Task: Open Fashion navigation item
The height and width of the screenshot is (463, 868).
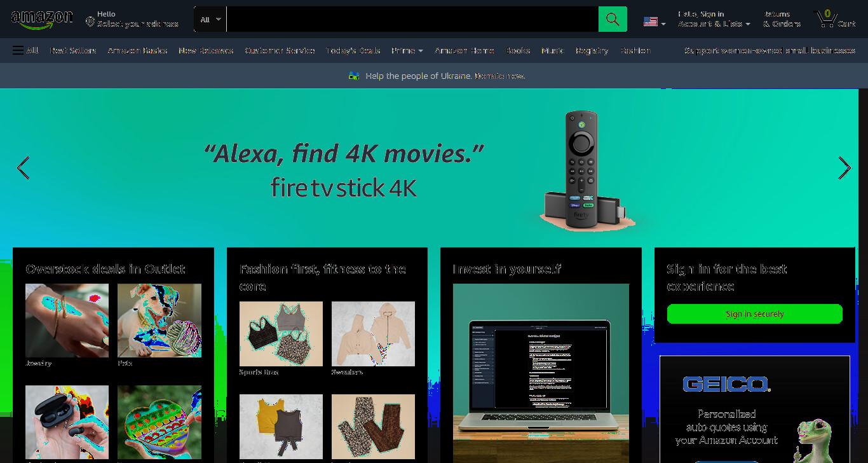Action: [635, 50]
